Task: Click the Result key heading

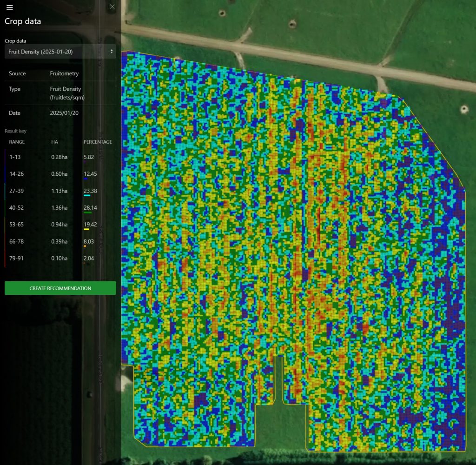Action: (15, 131)
